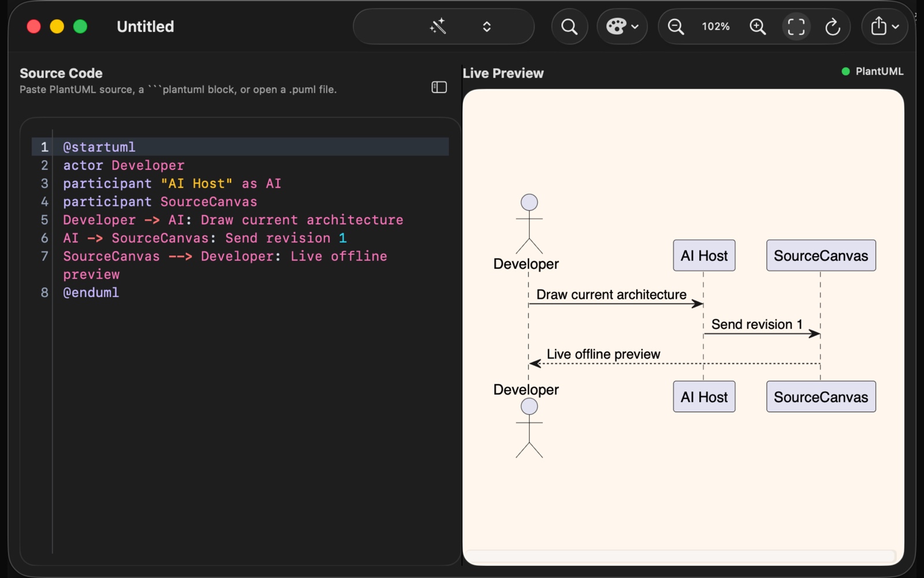Toggle the source panel sidebar icon

[x=439, y=87]
